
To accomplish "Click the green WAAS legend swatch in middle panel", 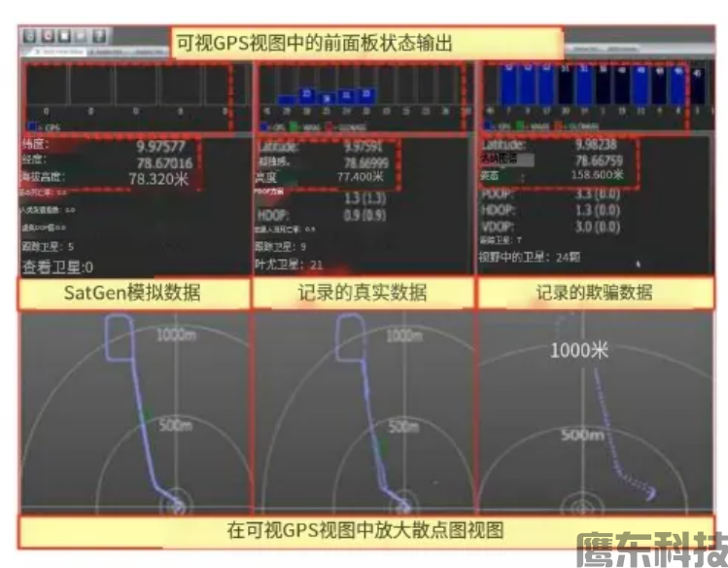I will click(x=294, y=125).
